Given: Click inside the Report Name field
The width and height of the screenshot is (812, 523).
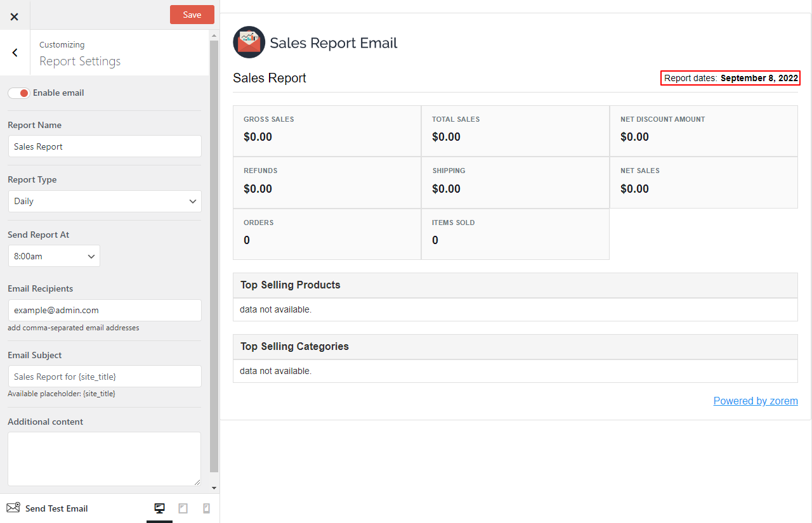Looking at the screenshot, I should pyautogui.click(x=104, y=146).
